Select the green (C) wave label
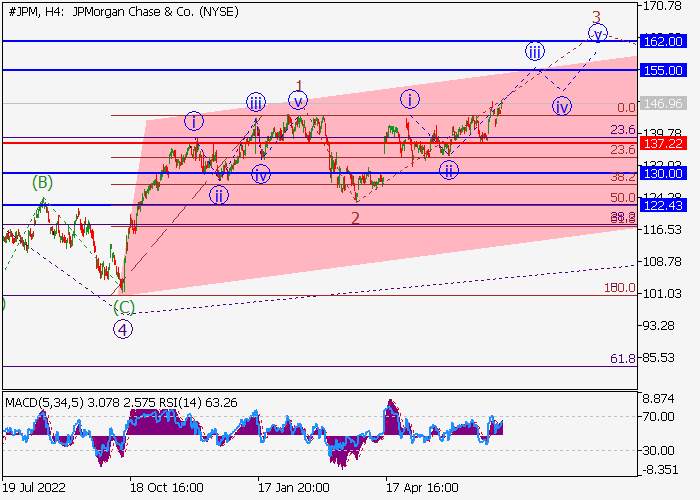The image size is (700, 500). coord(124,307)
